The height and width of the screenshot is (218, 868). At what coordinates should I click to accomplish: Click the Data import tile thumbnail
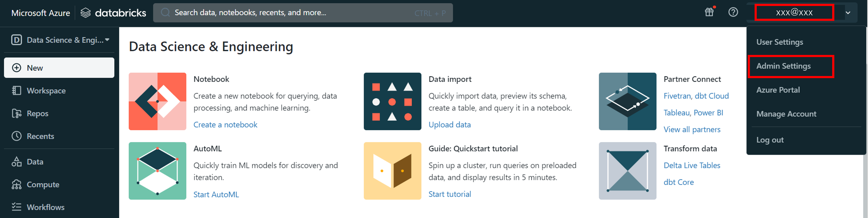click(x=392, y=101)
